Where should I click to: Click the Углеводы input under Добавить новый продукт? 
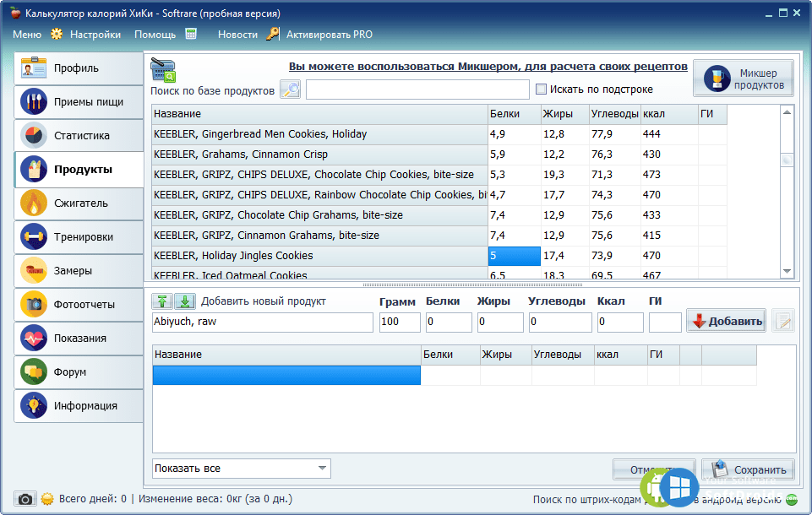[x=560, y=322]
